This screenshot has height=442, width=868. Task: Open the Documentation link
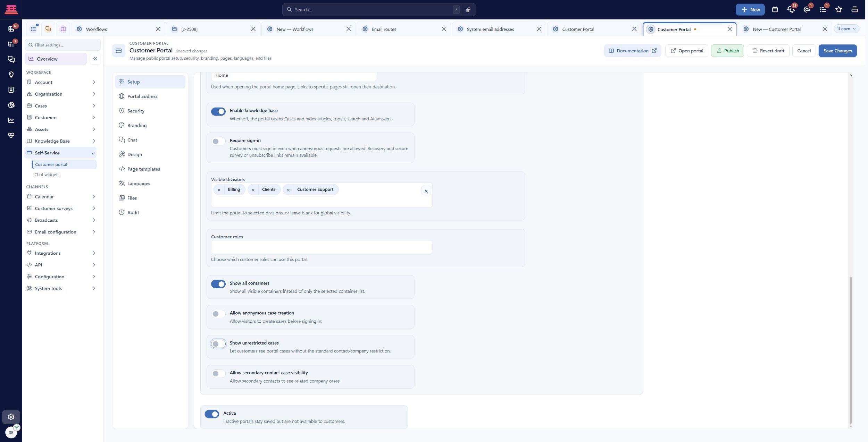click(x=632, y=51)
